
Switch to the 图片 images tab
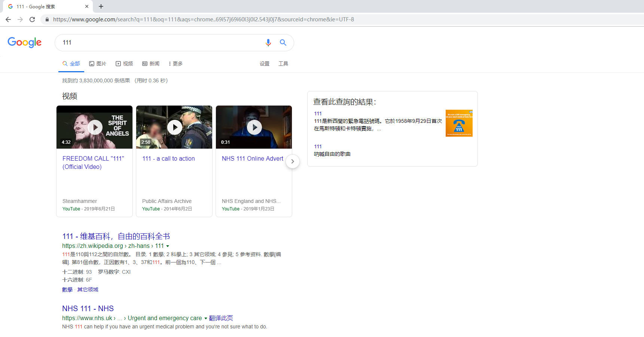tap(98, 64)
